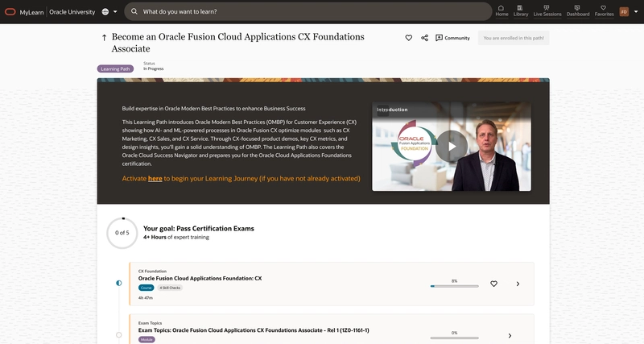Open the Dashboard menu item
The width and height of the screenshot is (644, 344).
578,11
